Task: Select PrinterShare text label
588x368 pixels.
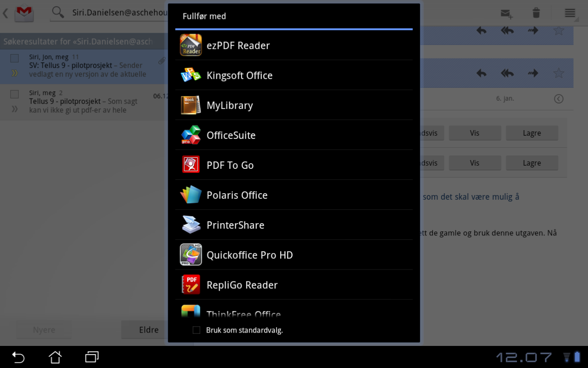Action: click(235, 225)
